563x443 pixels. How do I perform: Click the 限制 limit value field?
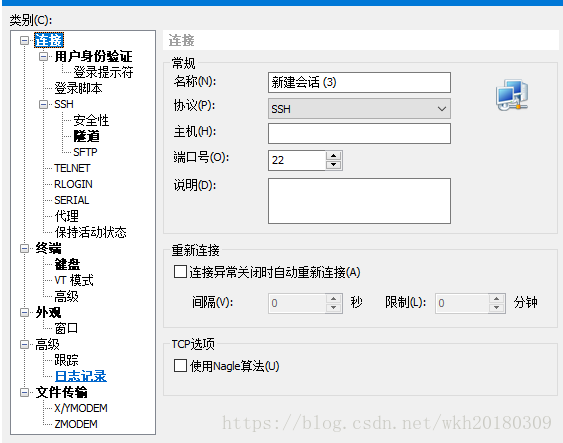462,303
